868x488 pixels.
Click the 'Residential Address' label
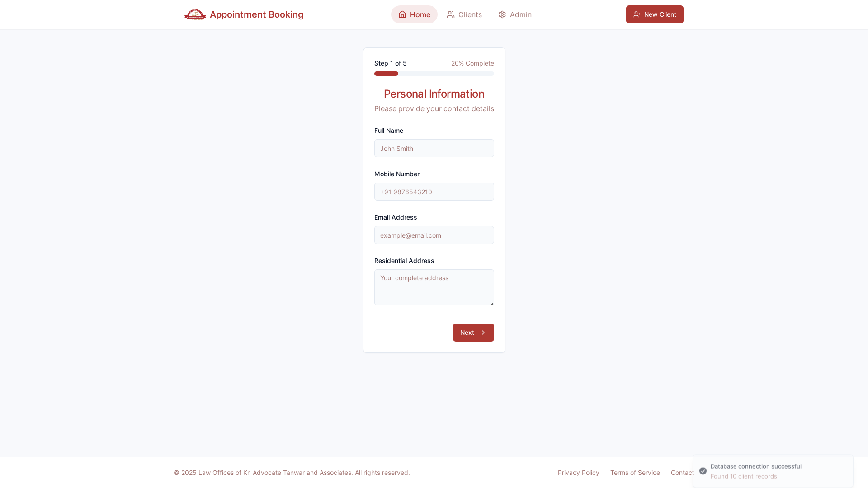(404, 261)
